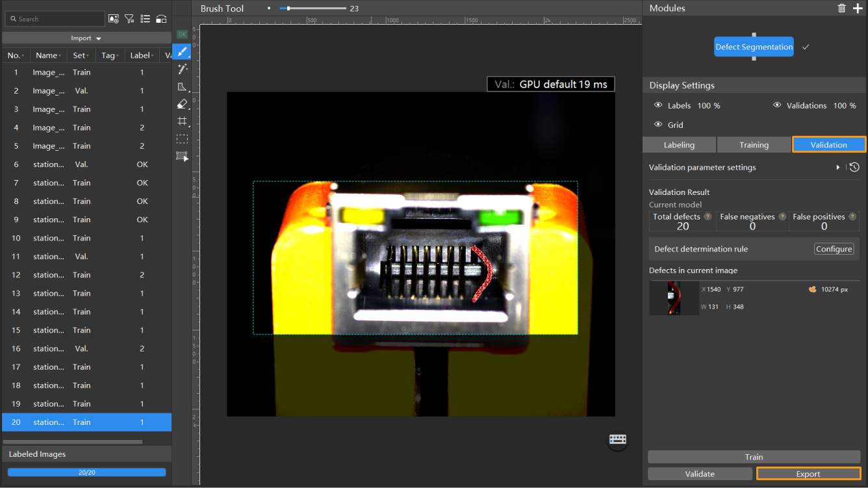The width and height of the screenshot is (868, 488).
Task: Click the False negatives value 0
Action: (752, 226)
